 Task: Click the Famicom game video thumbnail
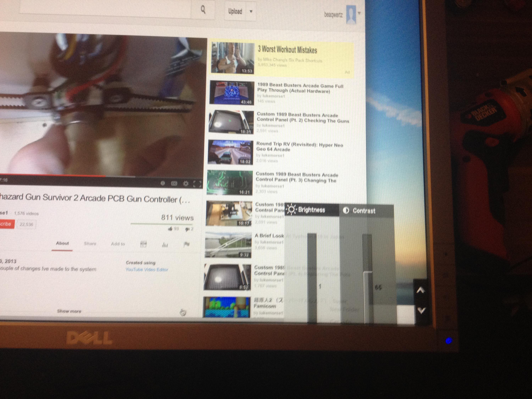tap(227, 307)
